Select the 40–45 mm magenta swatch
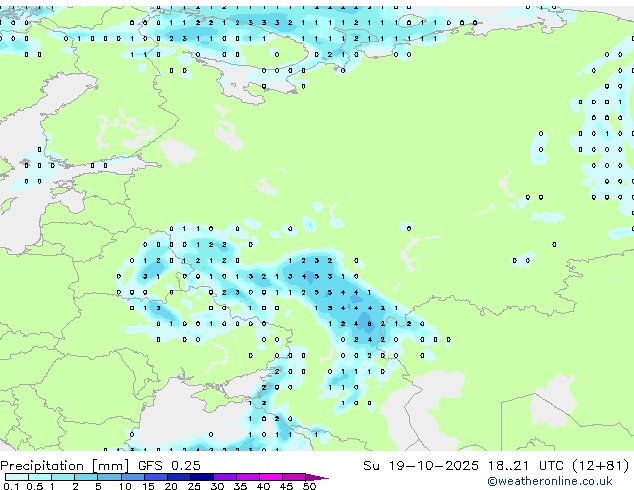 click(271, 477)
